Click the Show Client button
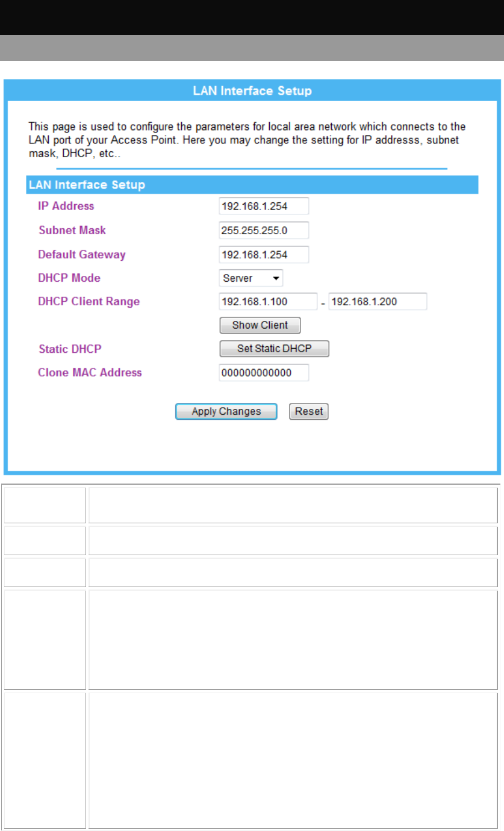The image size is (504, 831). tap(260, 325)
